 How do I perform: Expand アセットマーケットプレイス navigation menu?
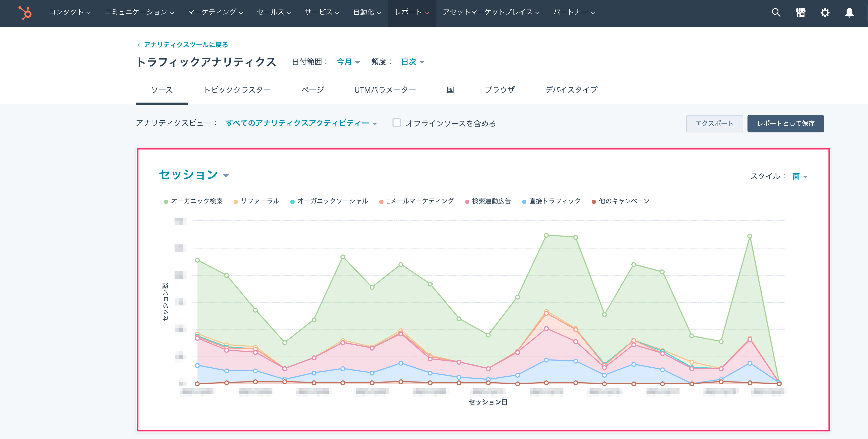click(491, 12)
